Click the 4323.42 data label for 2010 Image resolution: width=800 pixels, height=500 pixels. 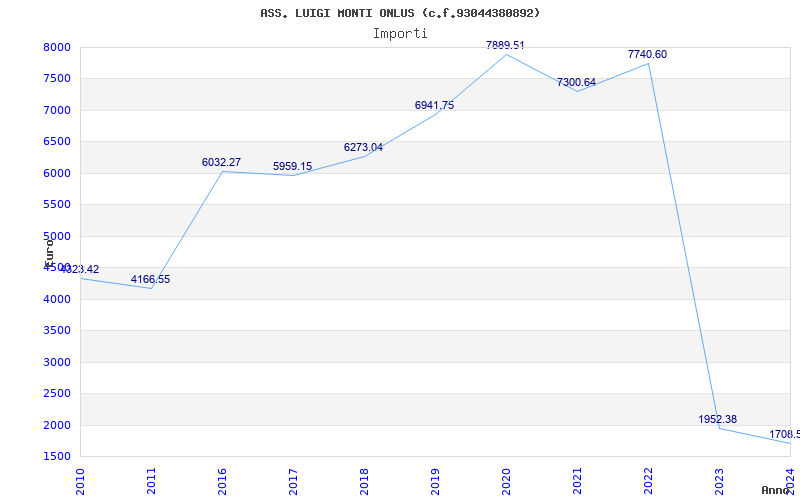pos(80,269)
